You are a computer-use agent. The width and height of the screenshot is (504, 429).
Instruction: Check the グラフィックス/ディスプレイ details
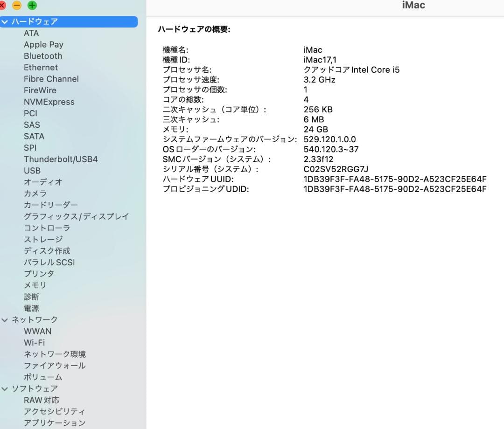[x=77, y=216]
